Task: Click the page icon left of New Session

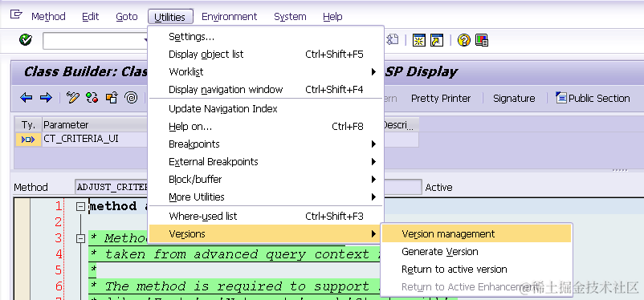Action: tap(393, 39)
